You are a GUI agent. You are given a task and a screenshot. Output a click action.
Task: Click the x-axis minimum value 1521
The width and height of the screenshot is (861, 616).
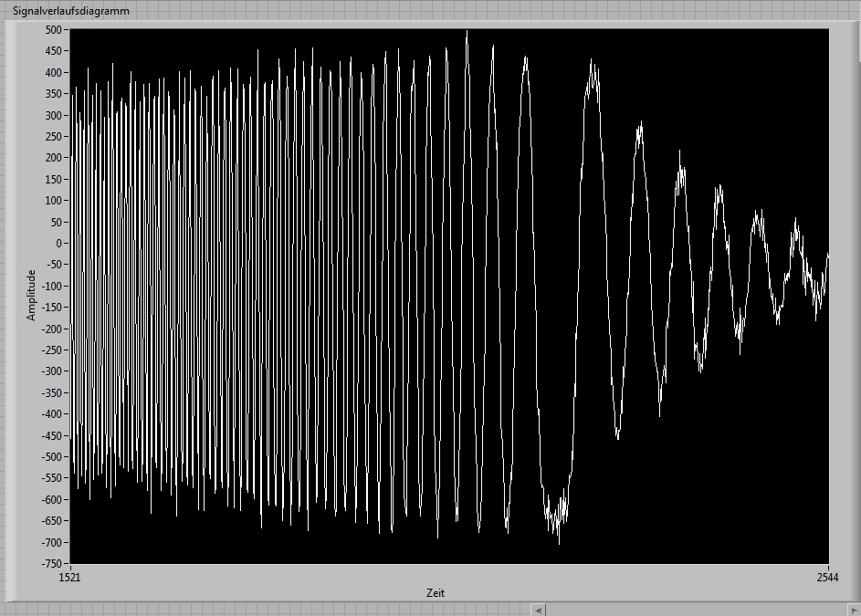[x=69, y=577]
